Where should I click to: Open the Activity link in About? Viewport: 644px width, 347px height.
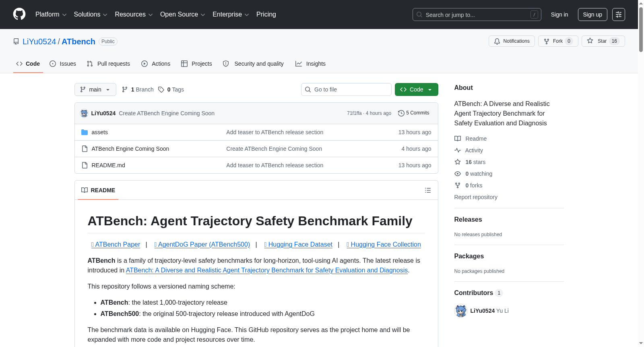pyautogui.click(x=474, y=150)
